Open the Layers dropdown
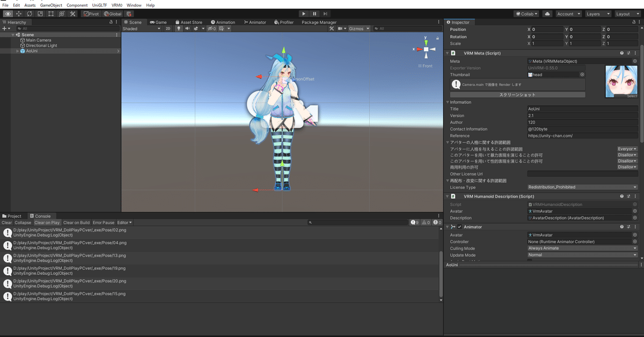 click(598, 13)
